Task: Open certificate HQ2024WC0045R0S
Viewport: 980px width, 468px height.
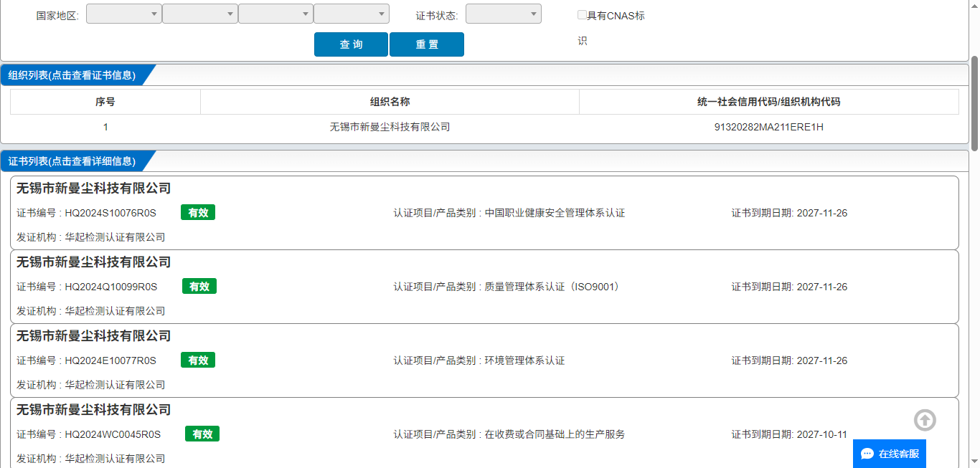Action: tap(113, 434)
